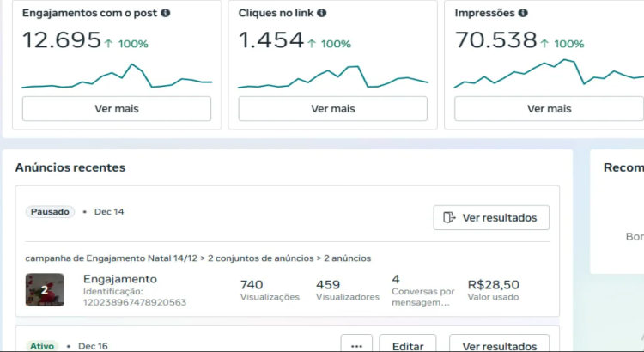
Task: Click the Cliques no link line chart
Action: click(x=333, y=76)
